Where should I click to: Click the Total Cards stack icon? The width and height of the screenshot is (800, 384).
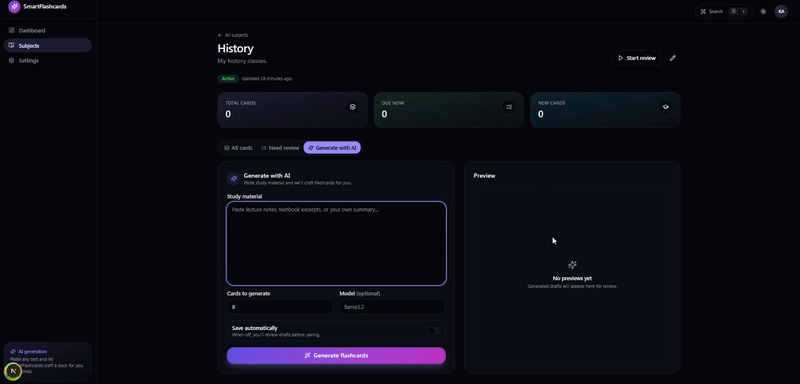point(353,107)
